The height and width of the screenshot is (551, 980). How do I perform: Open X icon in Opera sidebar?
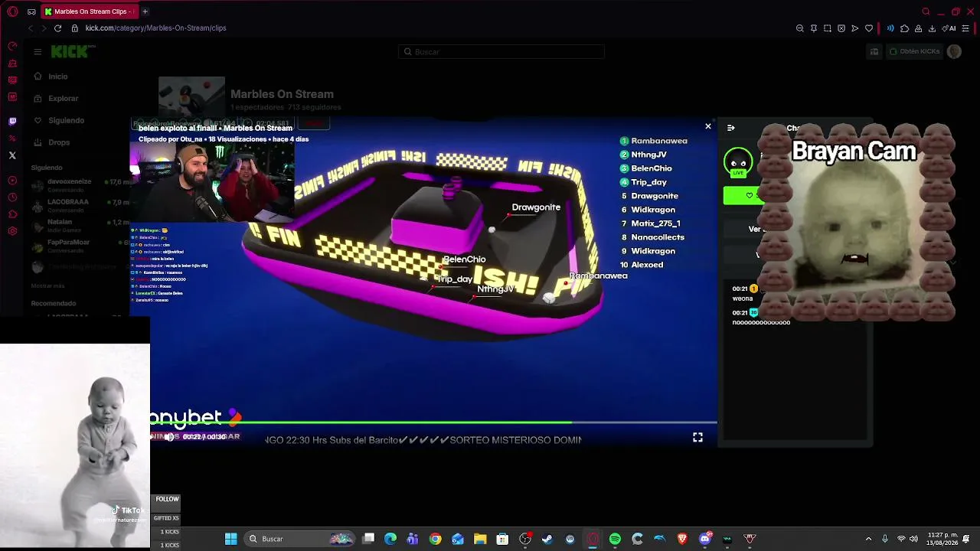pos(12,155)
